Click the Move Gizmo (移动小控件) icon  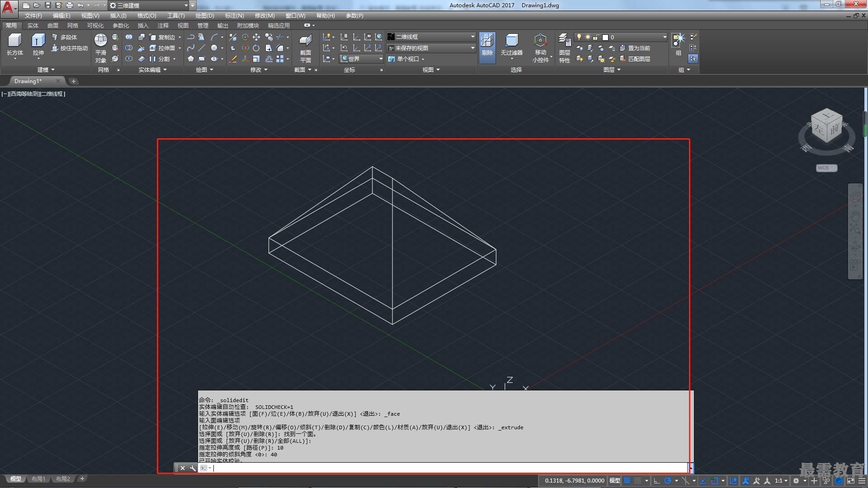coord(540,48)
